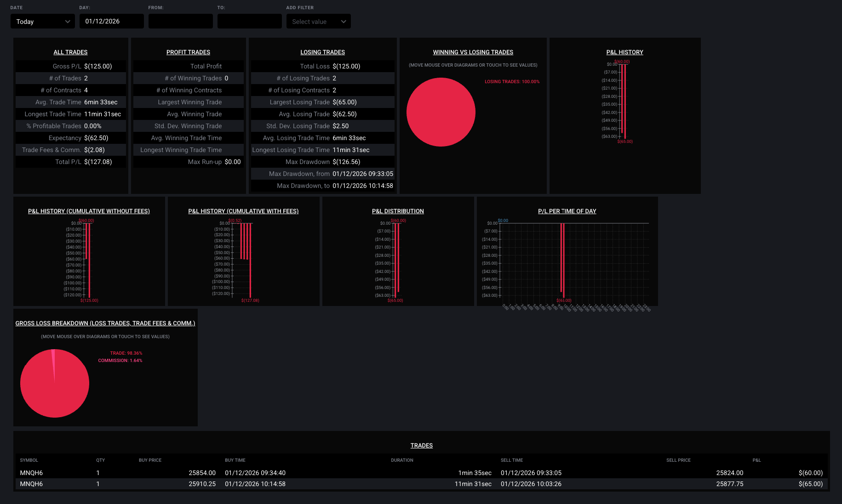Click the WINNING VS LOSING TRADES heading
The image size is (842, 504).
(473, 52)
